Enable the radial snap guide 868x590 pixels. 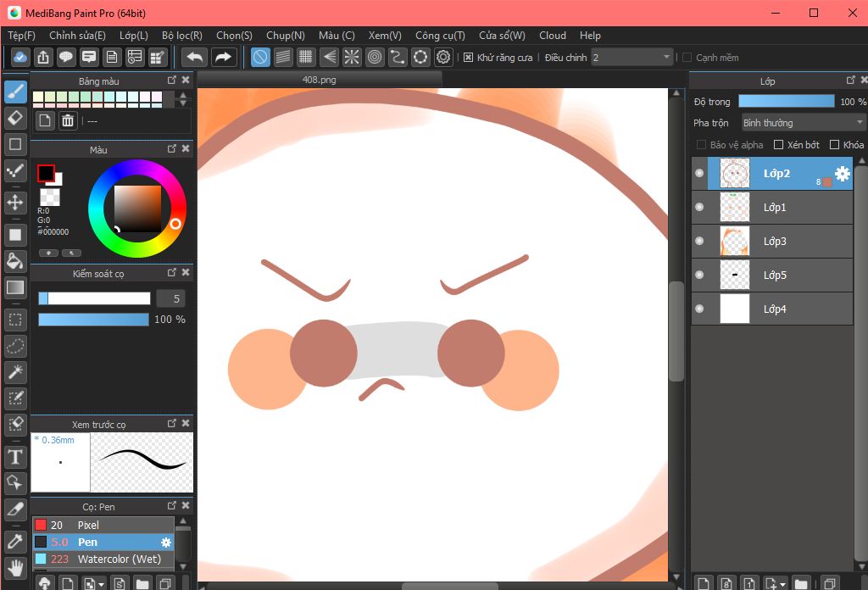[352, 57]
